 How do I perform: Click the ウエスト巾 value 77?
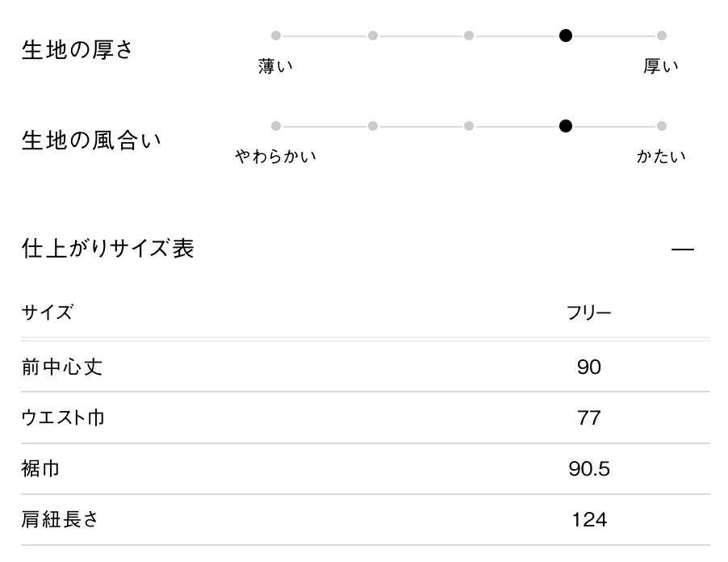pos(589,418)
